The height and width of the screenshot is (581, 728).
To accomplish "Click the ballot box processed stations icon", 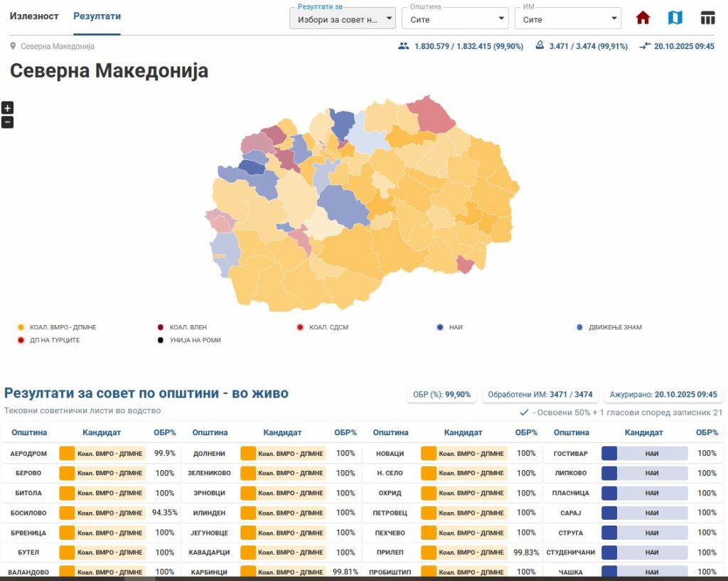I will (540, 46).
